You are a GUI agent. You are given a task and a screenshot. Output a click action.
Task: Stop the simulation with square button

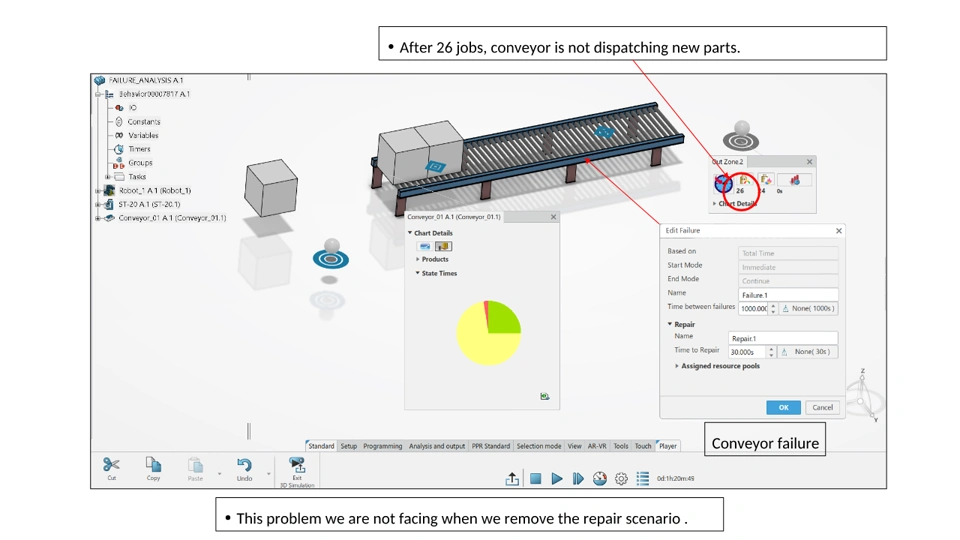pos(535,478)
